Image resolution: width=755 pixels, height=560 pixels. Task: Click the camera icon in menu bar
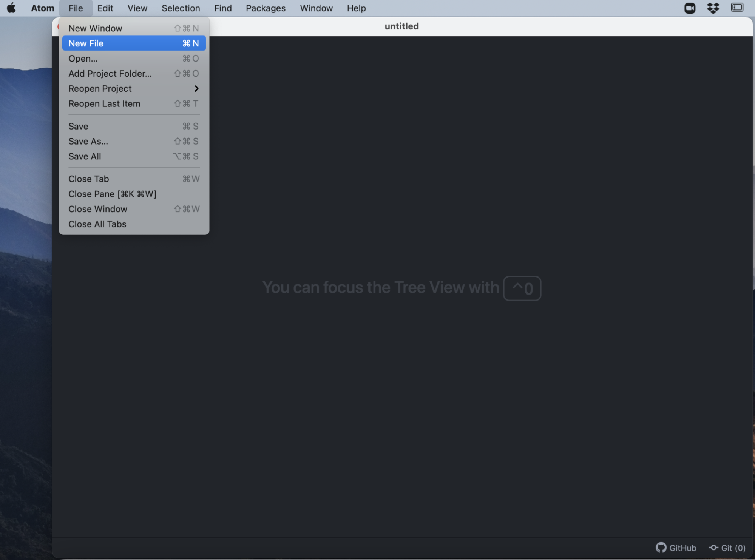tap(690, 8)
